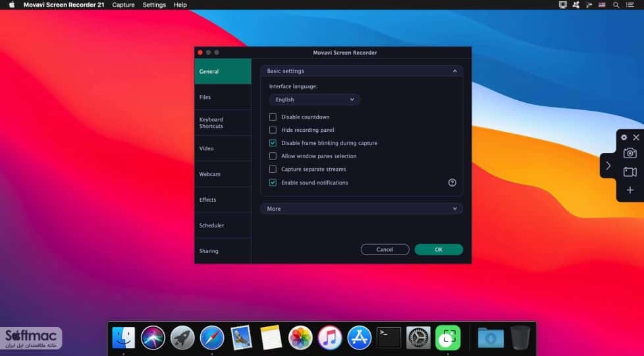
Task: Open Finder from the dock
Action: 123,338
